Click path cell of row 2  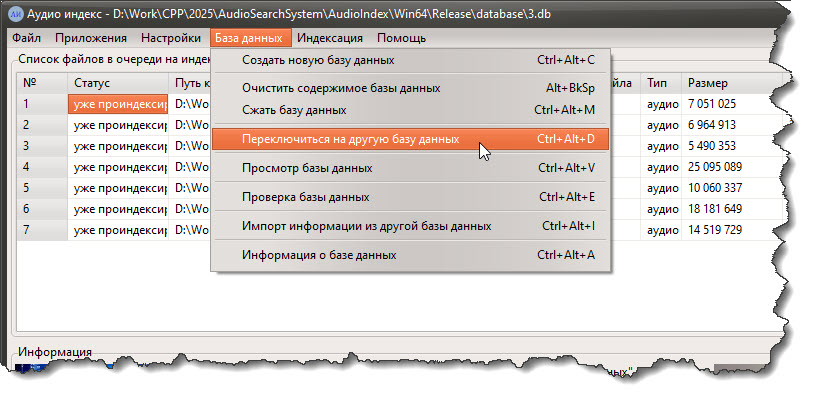(191, 125)
